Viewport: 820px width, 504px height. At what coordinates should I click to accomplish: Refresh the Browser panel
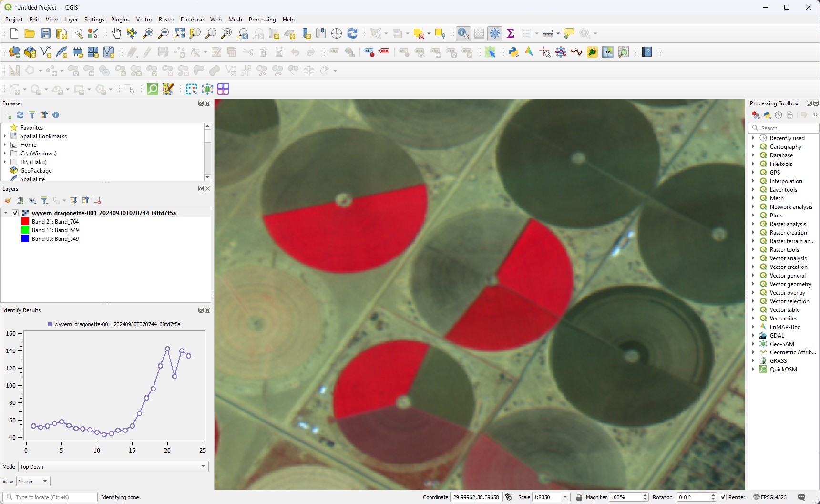coord(20,115)
